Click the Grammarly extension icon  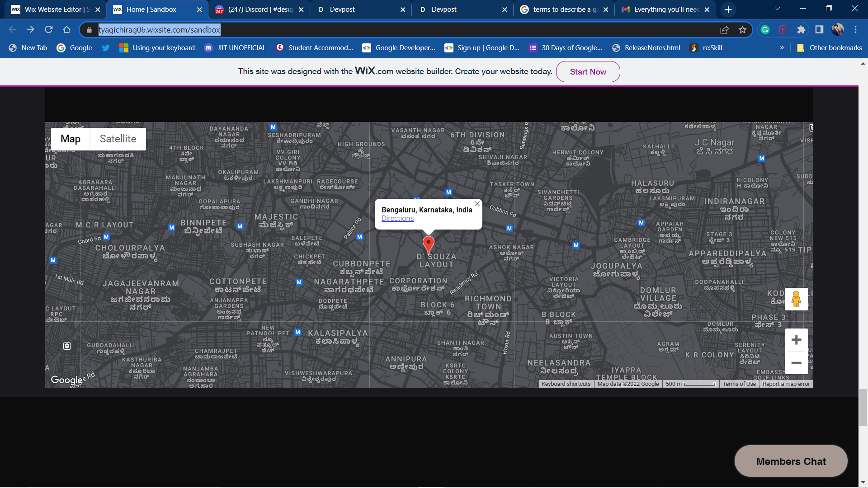[x=765, y=30]
